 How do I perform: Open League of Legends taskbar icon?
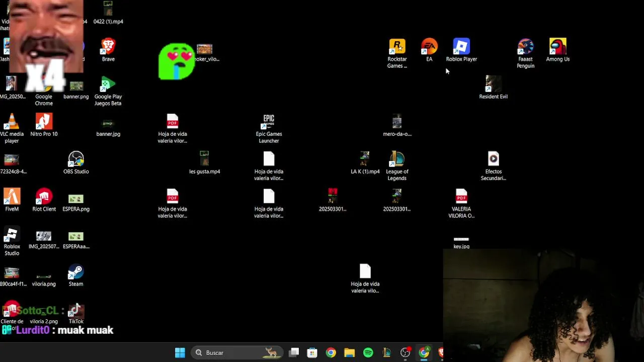click(386, 353)
